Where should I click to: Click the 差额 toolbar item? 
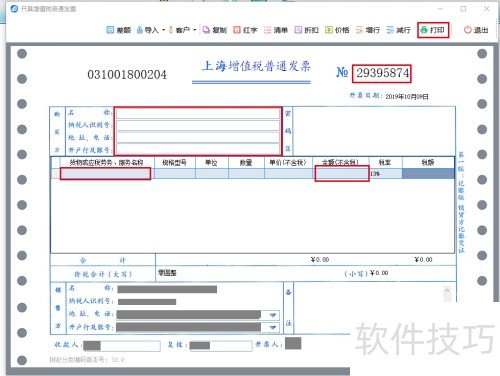[x=119, y=30]
